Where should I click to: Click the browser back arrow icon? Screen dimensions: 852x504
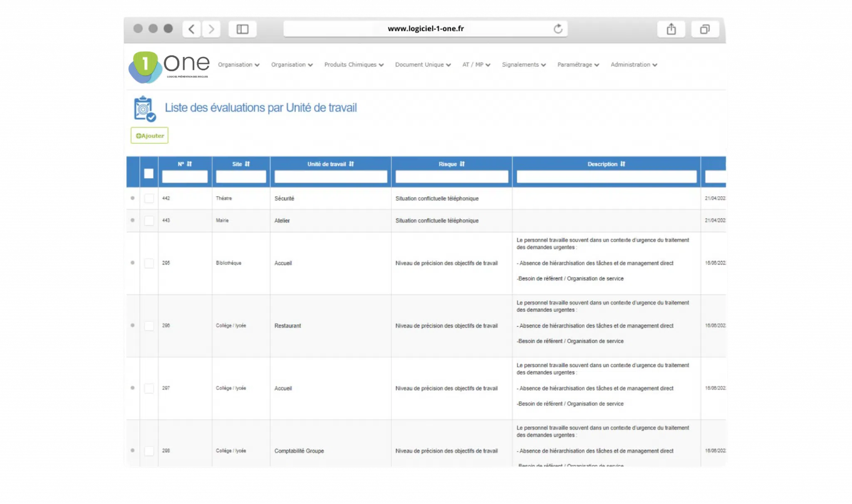tap(191, 29)
